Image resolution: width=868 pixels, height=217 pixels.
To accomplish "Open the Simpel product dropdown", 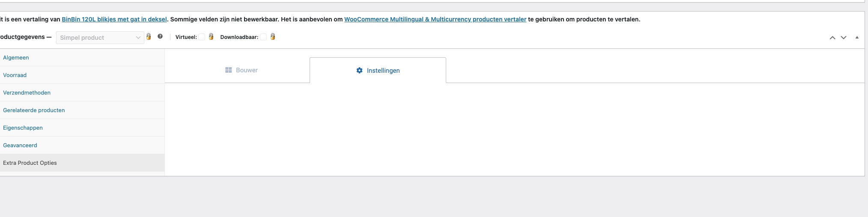I will [x=100, y=38].
